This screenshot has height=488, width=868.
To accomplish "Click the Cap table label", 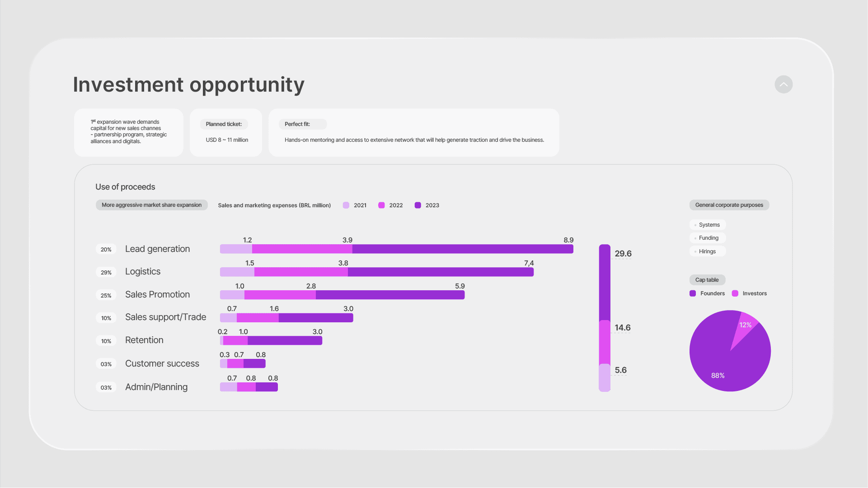I will click(x=708, y=280).
